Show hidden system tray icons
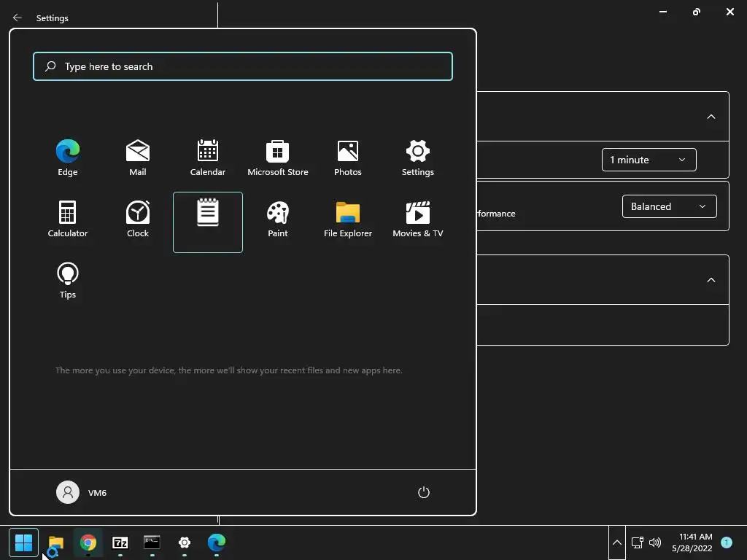This screenshot has height=560, width=747. click(617, 542)
